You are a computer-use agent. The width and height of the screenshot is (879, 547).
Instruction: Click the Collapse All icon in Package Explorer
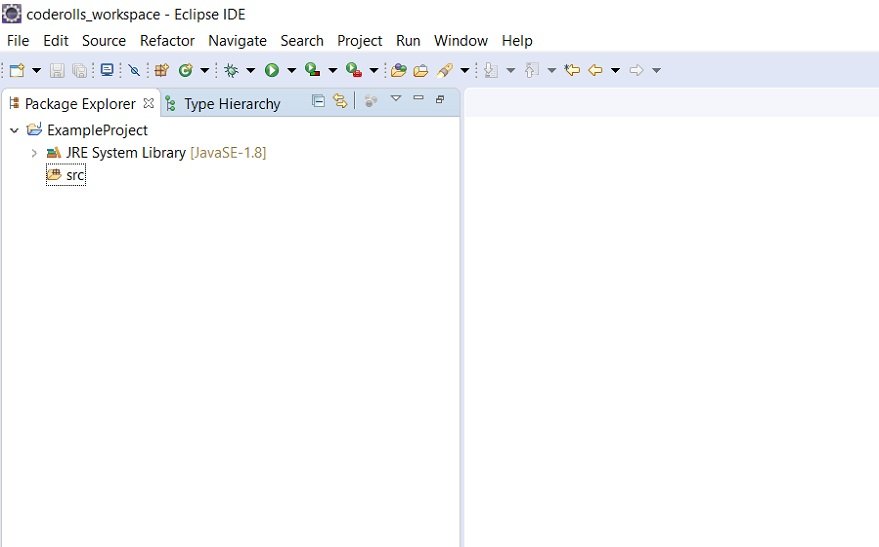[318, 101]
